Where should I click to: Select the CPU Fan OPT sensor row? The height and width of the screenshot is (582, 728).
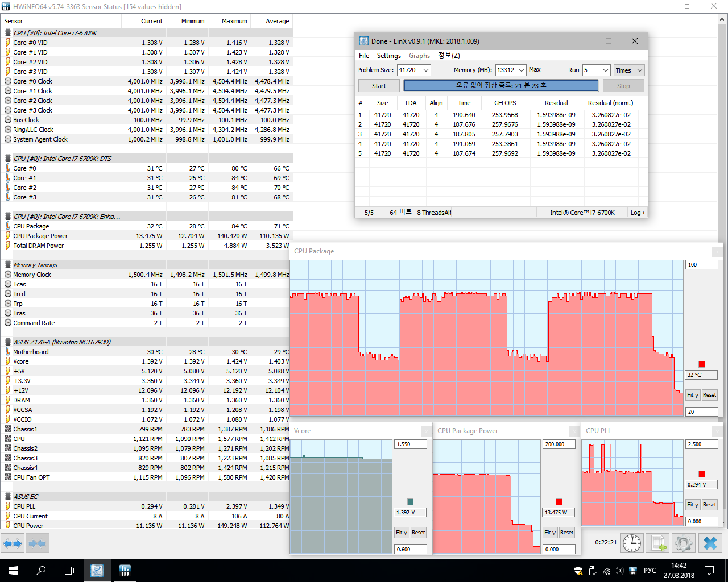[x=147, y=477]
